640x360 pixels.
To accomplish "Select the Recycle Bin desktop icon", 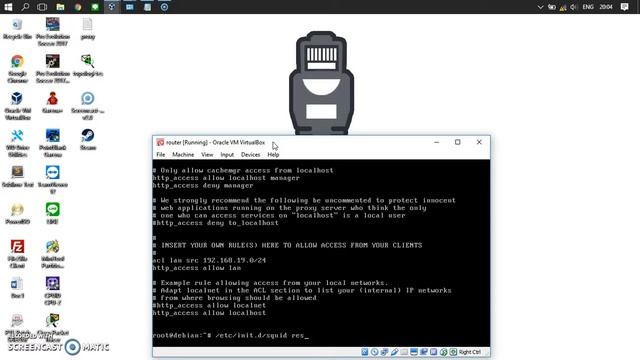I will pyautogui.click(x=17, y=29).
